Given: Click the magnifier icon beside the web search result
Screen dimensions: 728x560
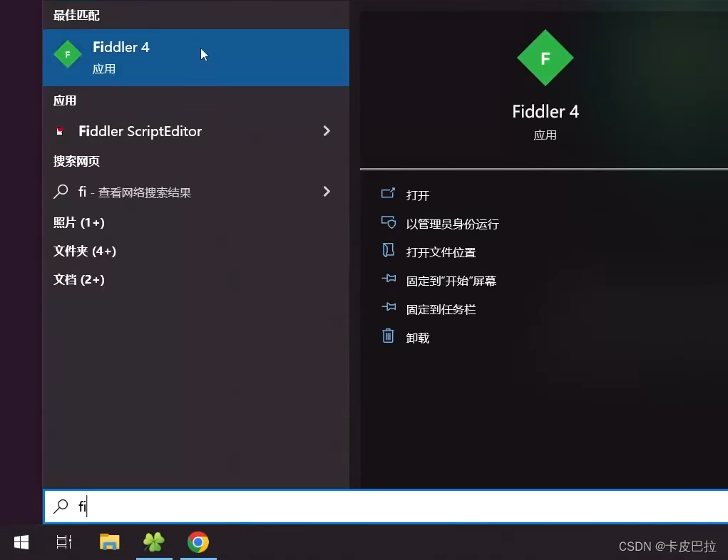Looking at the screenshot, I should (x=61, y=192).
